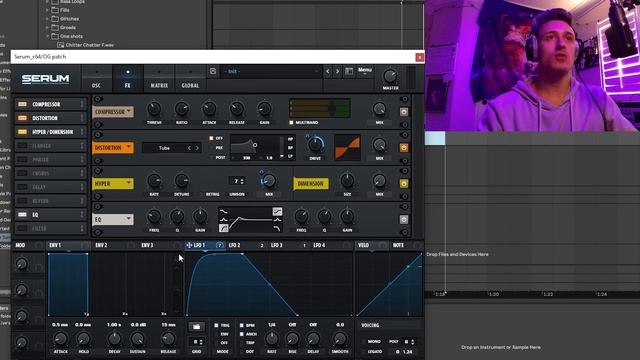Select the EQ low-shelf shape icon
The height and width of the screenshot is (360, 640).
(x=224, y=212)
